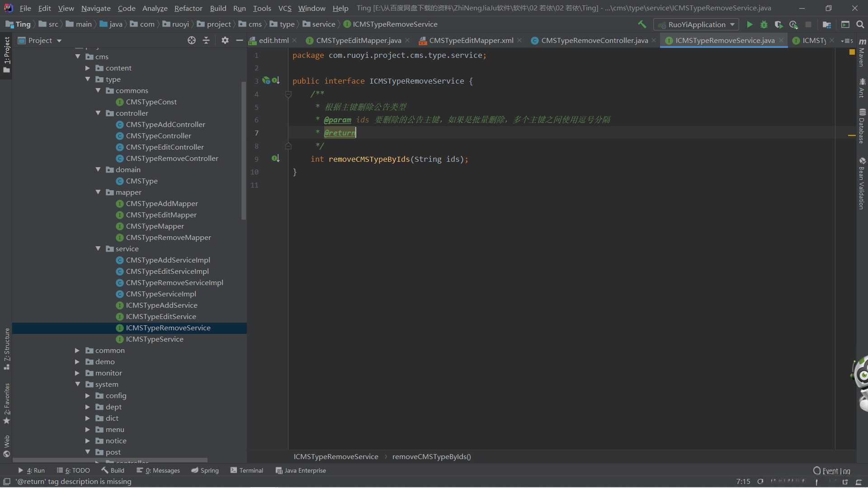Open Project panel settings gear
Image resolution: width=868 pixels, height=488 pixels.
click(x=225, y=40)
